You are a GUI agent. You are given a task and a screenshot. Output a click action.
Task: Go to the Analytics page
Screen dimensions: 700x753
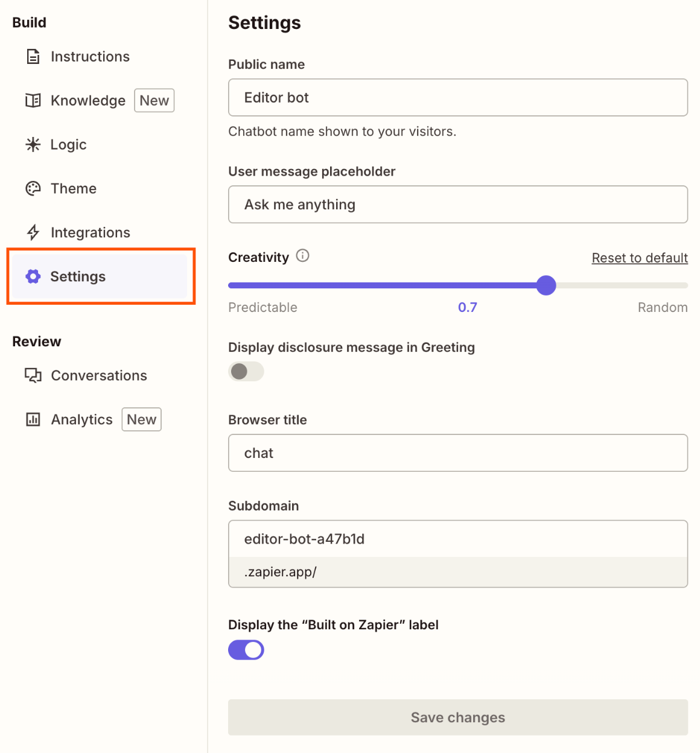click(82, 419)
